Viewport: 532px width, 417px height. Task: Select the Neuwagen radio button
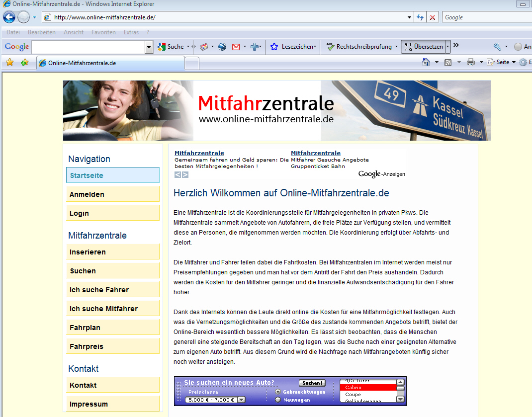[x=278, y=400]
